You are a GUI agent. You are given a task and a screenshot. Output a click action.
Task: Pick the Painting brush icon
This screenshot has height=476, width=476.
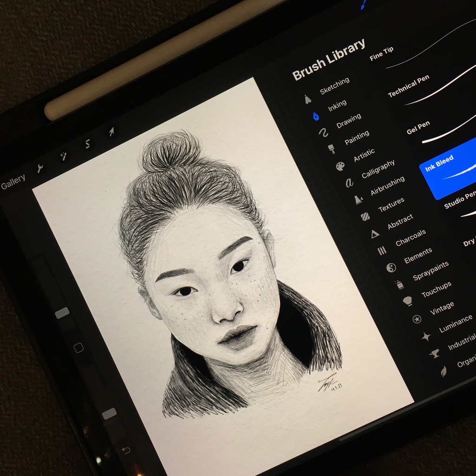(x=331, y=149)
